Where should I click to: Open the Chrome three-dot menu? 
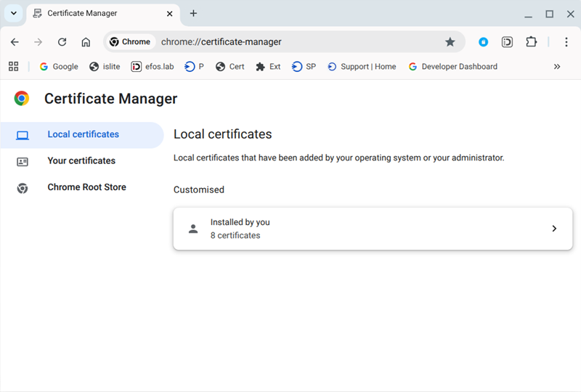click(x=566, y=42)
